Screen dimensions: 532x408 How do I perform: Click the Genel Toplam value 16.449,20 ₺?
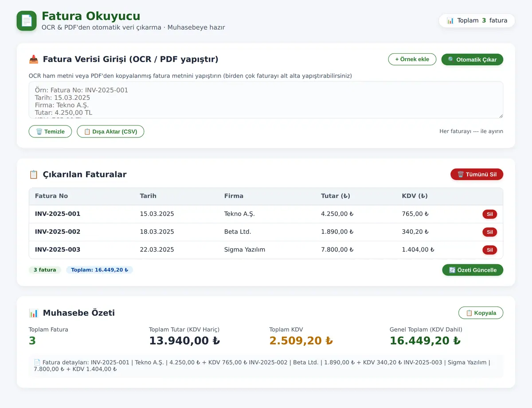point(425,341)
